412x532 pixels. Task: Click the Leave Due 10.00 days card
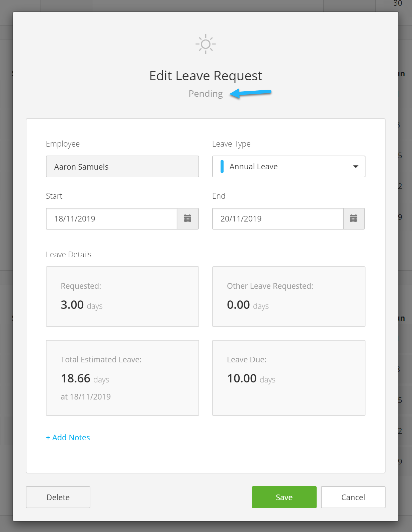point(289,378)
